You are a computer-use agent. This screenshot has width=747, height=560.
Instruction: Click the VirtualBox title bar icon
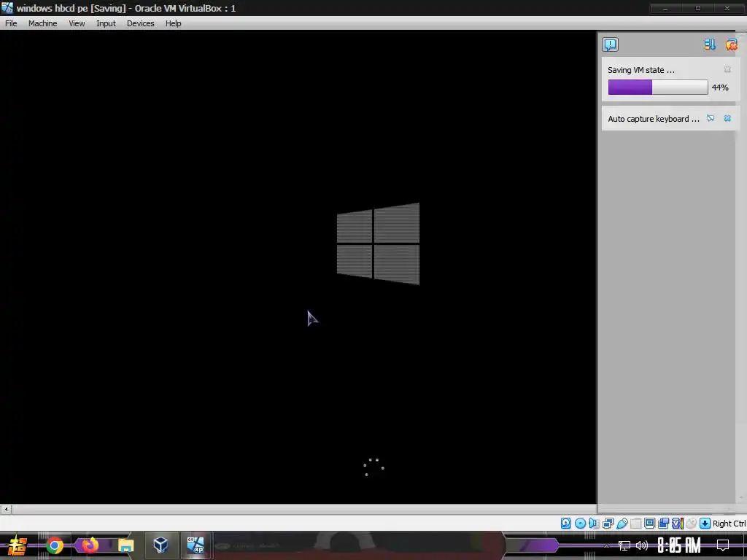[7, 8]
